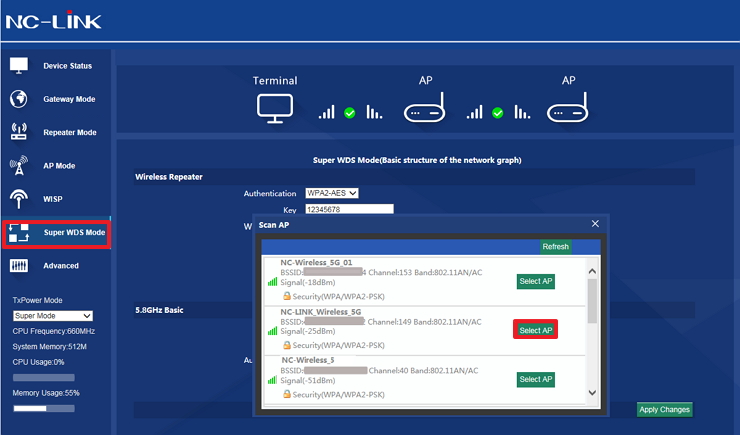Click the CPU Usage progress bar
740x435 pixels.
(43, 377)
